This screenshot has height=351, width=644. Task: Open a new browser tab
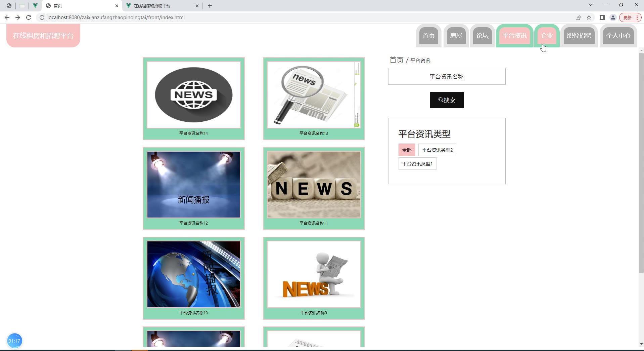pyautogui.click(x=210, y=6)
